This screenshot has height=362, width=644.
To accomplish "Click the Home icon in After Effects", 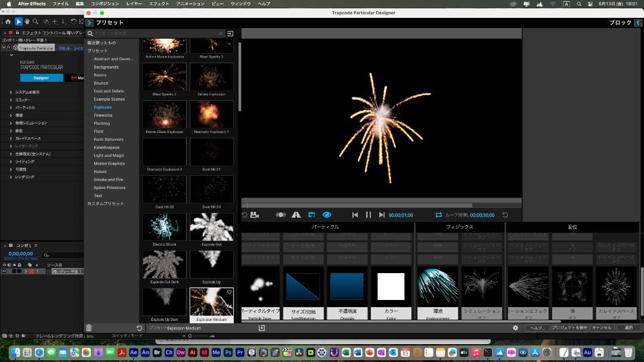I will (x=8, y=21).
